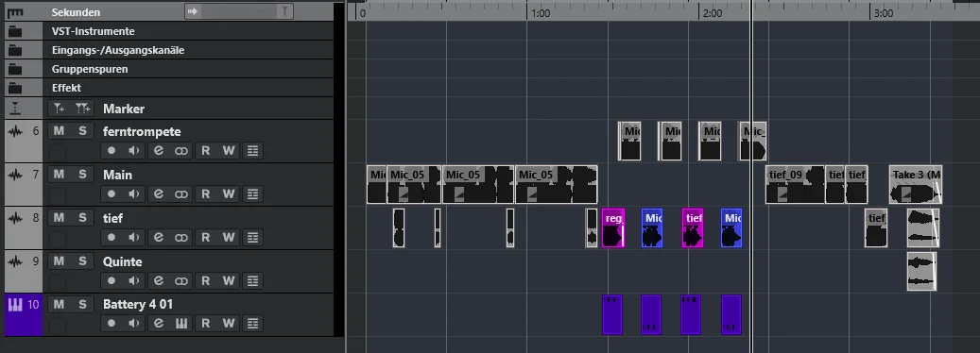Viewport: 980px width, 353px height.
Task: Toggle stereo/mono on ferntrompete track
Action: tap(181, 150)
